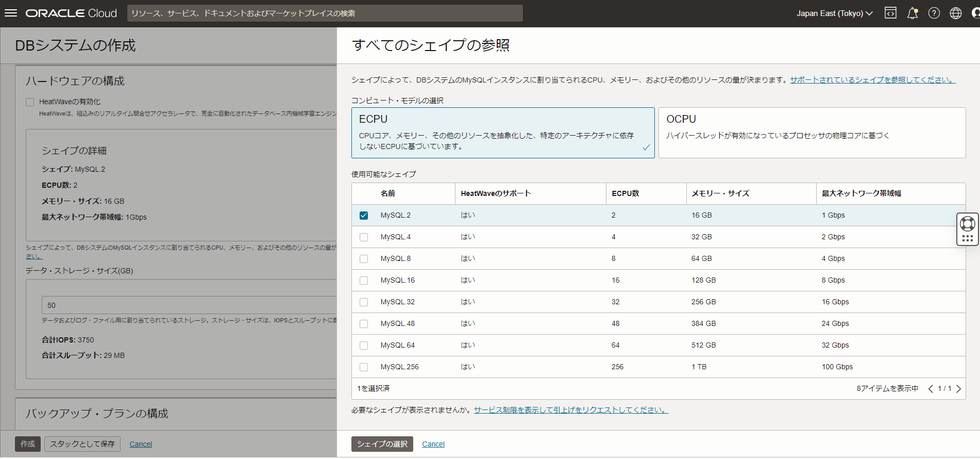Cancel the DB system creation form
The height and width of the screenshot is (459, 980).
pyautogui.click(x=141, y=444)
